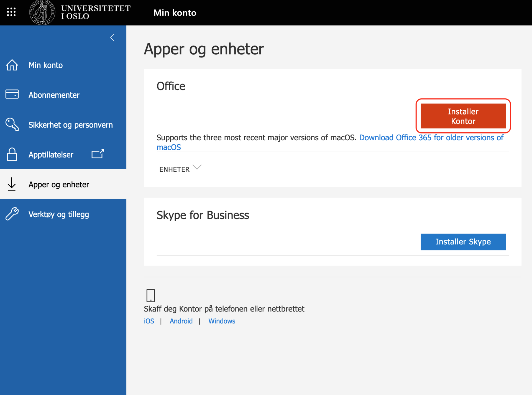Viewport: 532px width, 395px height.
Task: Click the Skype for Business heading
Action: 203,215
